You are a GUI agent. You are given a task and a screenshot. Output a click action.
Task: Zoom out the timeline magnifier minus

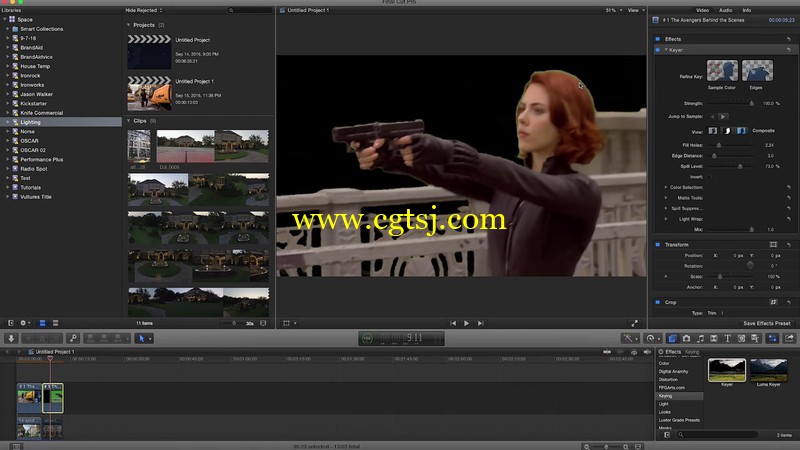point(587,447)
